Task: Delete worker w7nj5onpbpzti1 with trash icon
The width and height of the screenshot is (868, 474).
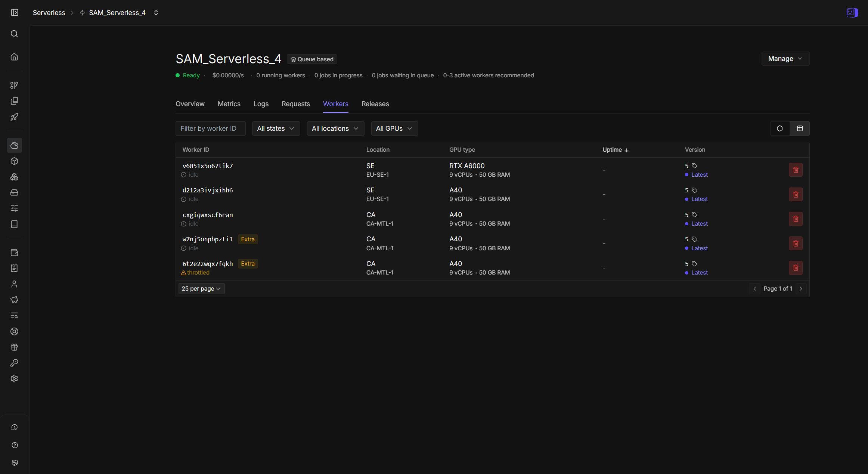Action: 796,244
